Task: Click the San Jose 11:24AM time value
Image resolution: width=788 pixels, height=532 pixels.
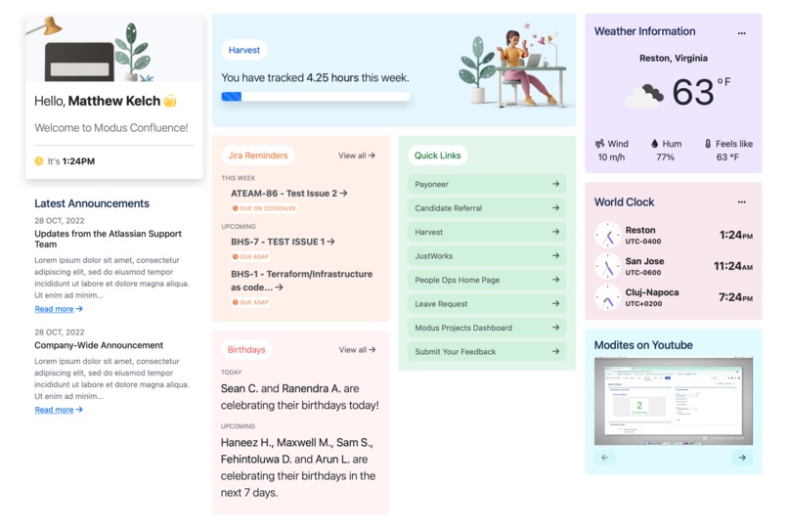Action: tap(733, 266)
